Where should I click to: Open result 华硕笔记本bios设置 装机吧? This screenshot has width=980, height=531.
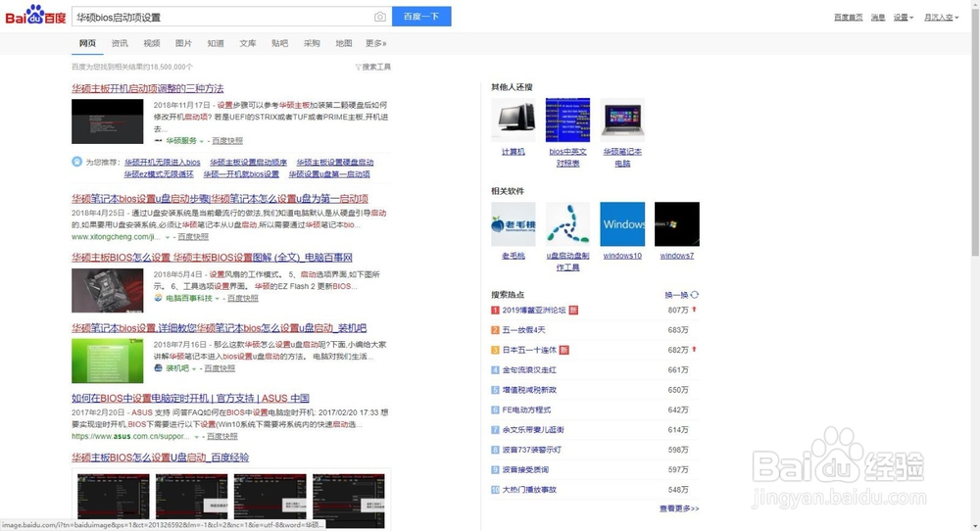pos(219,328)
